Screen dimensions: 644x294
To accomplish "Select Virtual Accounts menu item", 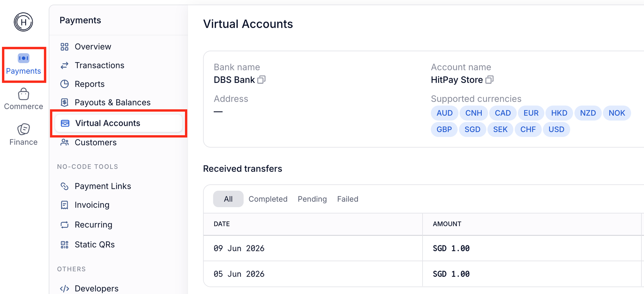I will pyautogui.click(x=118, y=123).
